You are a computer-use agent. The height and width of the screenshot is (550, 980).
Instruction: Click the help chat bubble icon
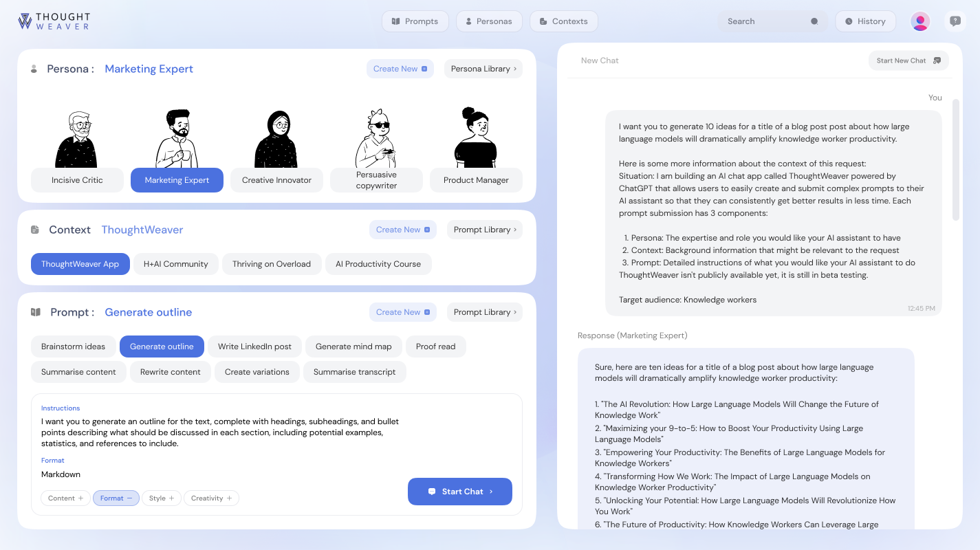(955, 21)
